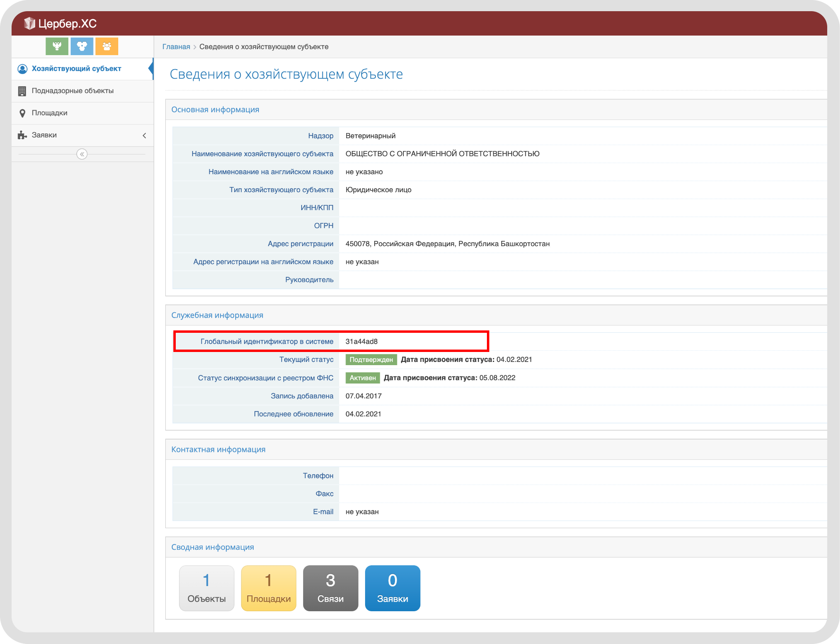Collapse the sidebar with the double-arrow button

click(x=82, y=154)
